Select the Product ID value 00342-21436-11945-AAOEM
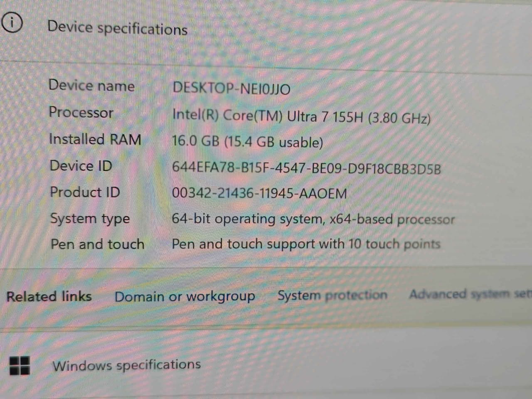Viewport: 532px width, 399px height. click(x=259, y=193)
